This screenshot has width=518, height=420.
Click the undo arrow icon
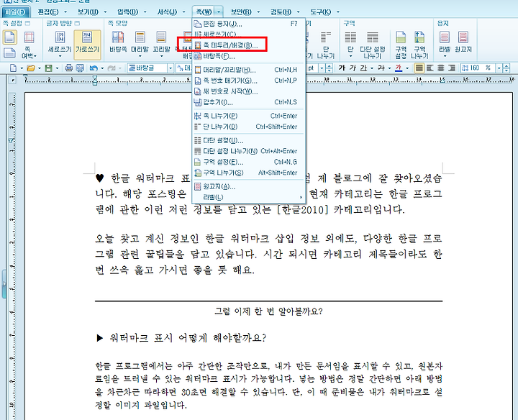[94, 68]
